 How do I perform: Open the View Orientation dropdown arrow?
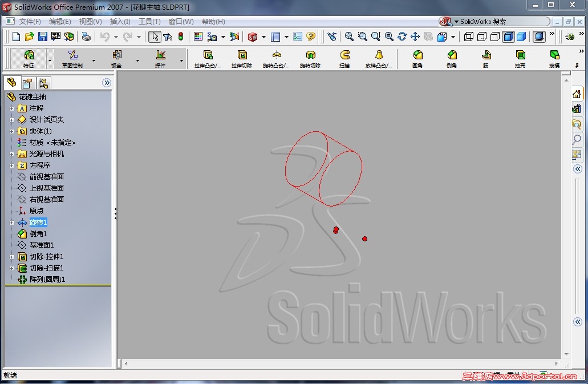tap(453, 37)
